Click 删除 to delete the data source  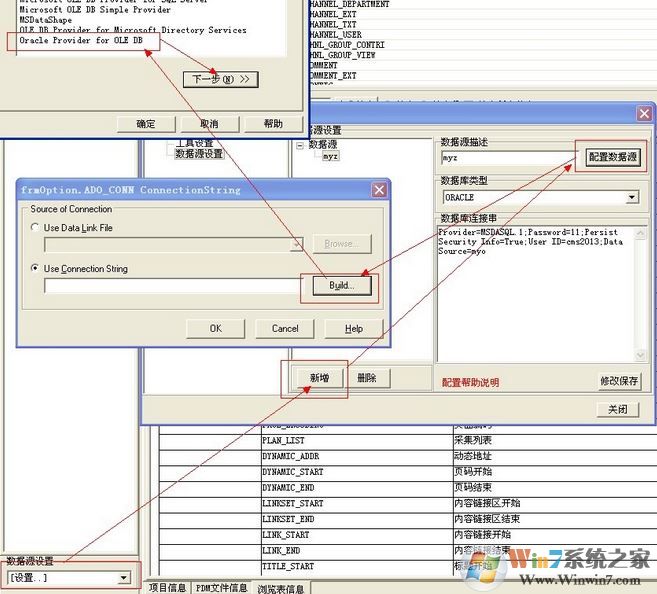[x=367, y=378]
